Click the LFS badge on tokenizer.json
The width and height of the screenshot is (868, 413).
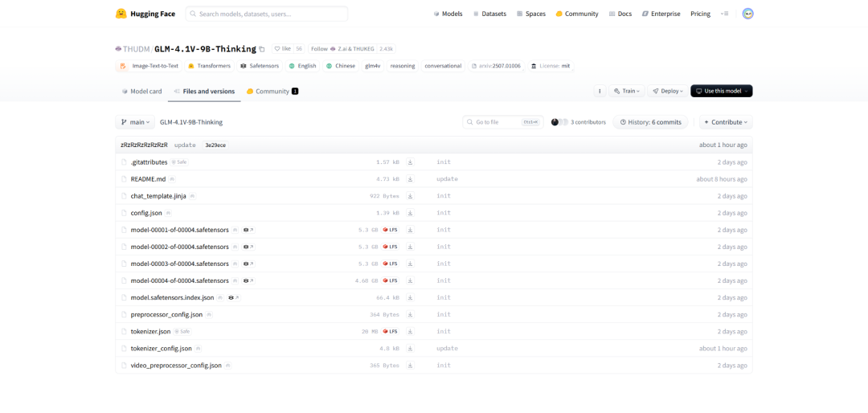(391, 331)
